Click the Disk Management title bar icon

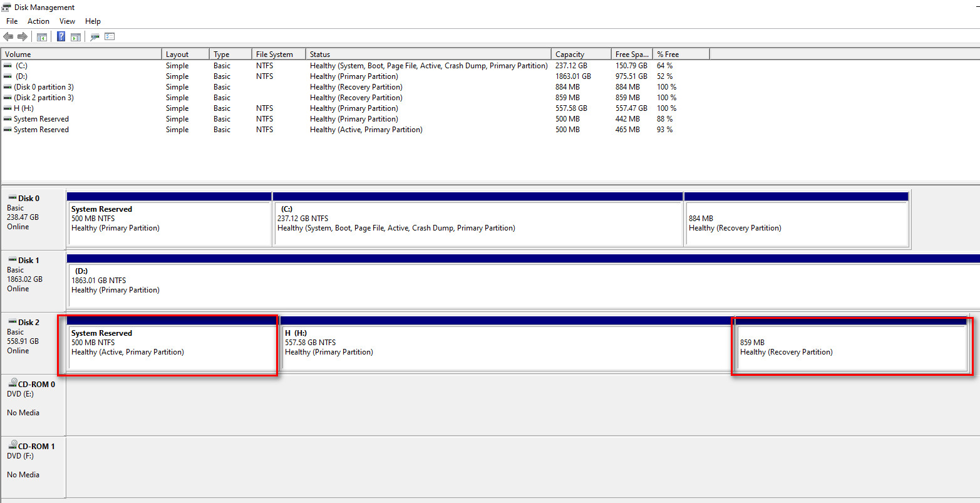tap(6, 8)
